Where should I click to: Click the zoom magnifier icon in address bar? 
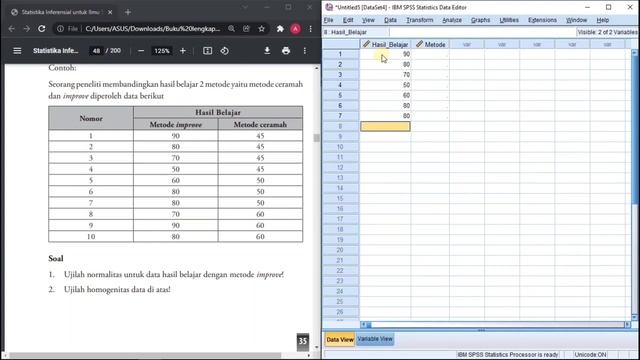(x=231, y=29)
